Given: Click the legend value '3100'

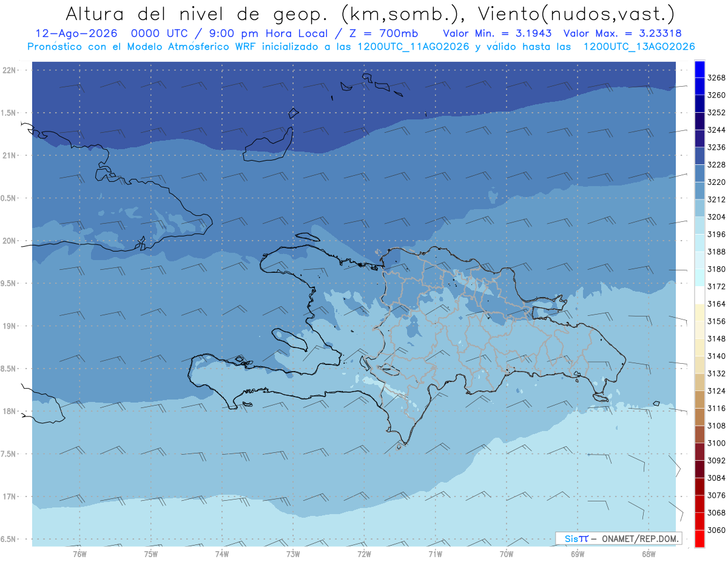Looking at the screenshot, I should tap(716, 443).
